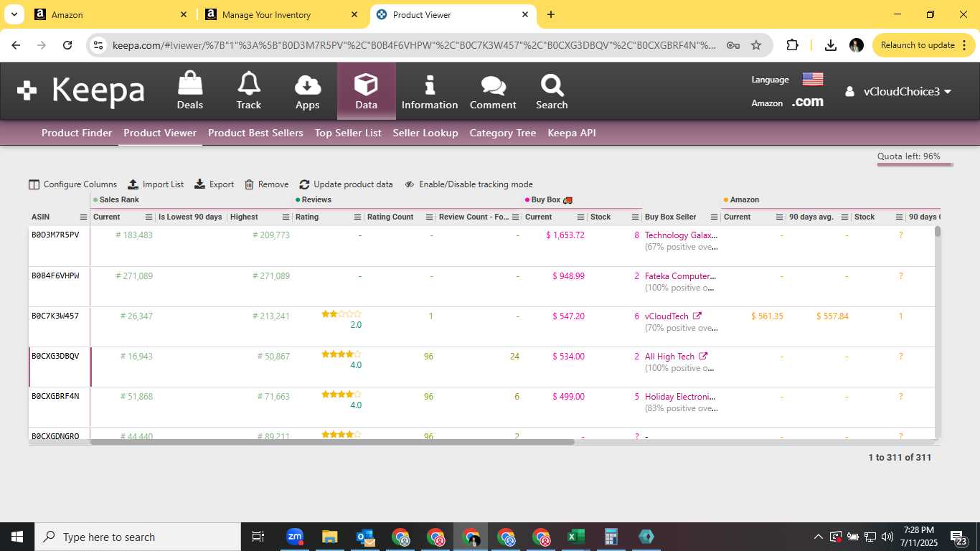Click ASIN B0D3M7R5PV cell
The image size is (980, 551).
(x=55, y=235)
